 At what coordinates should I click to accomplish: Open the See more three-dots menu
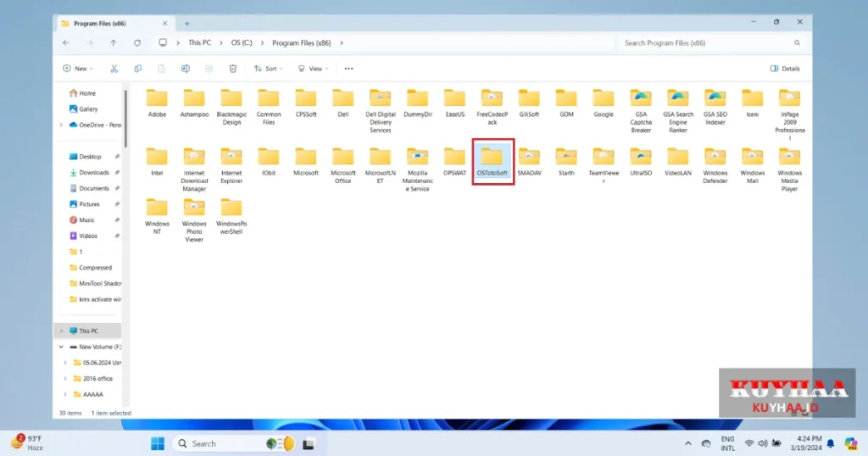point(348,69)
